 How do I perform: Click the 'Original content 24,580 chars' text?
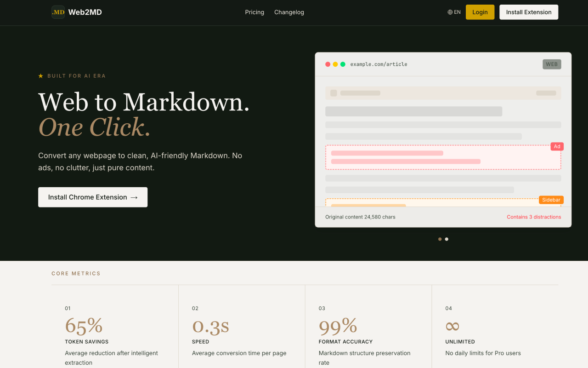(x=360, y=217)
